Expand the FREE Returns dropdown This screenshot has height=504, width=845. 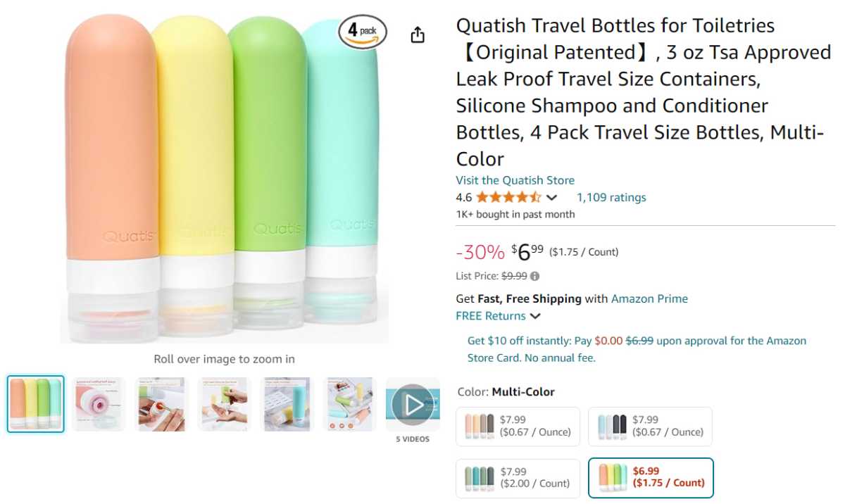(x=535, y=316)
